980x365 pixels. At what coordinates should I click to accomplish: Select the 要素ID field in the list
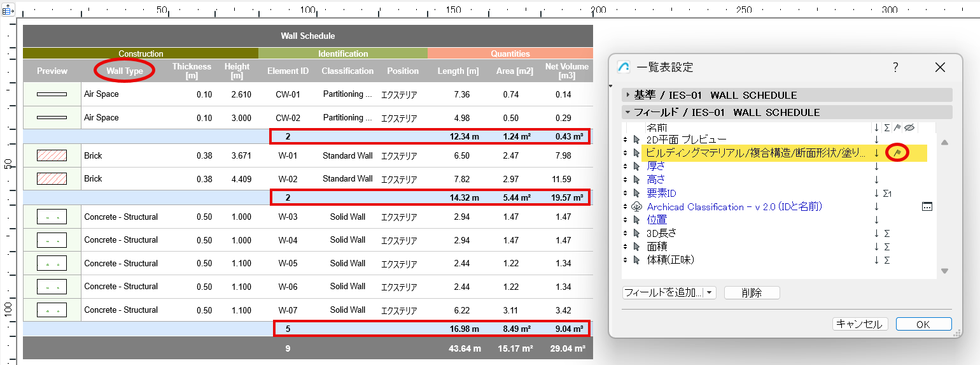tap(661, 193)
